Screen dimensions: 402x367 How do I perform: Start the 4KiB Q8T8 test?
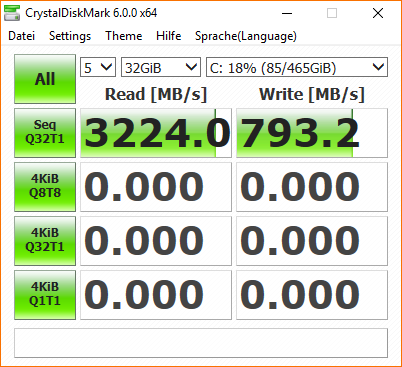coord(45,187)
